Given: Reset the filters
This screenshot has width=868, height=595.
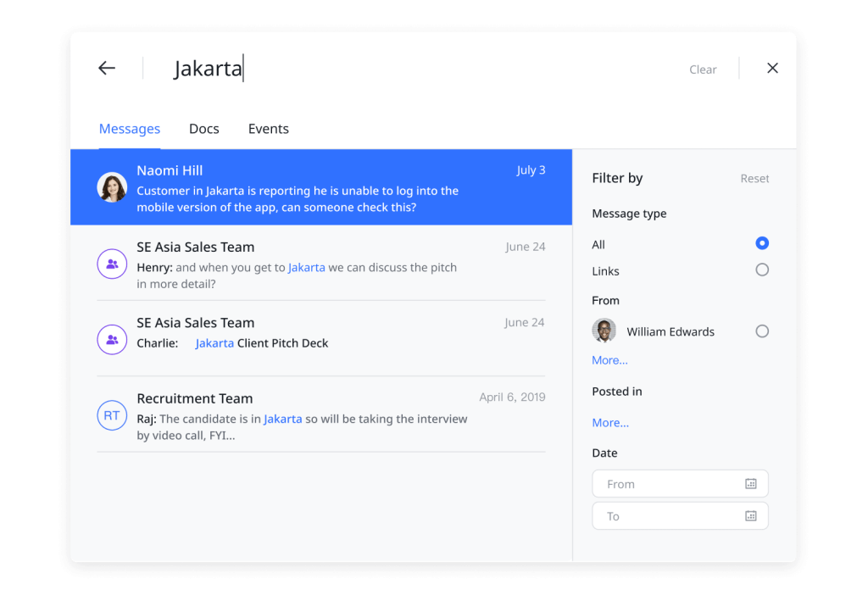Looking at the screenshot, I should click(754, 179).
